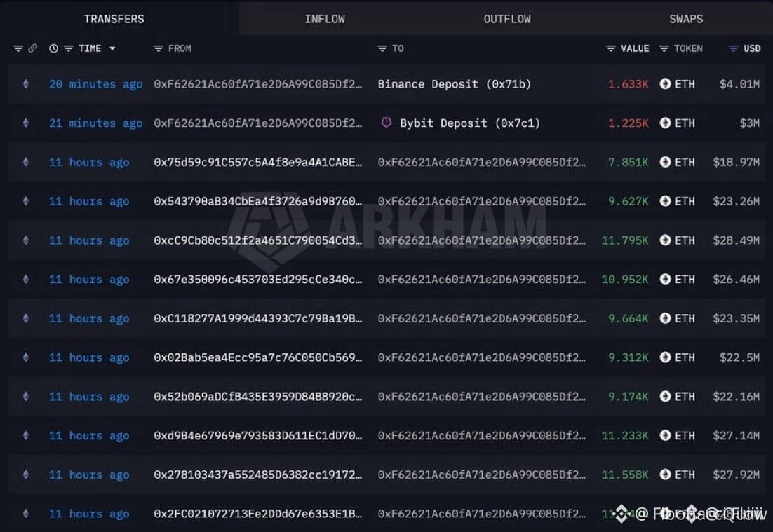Switch to the TRANSFERS tab
The width and height of the screenshot is (773, 532).
114,19
